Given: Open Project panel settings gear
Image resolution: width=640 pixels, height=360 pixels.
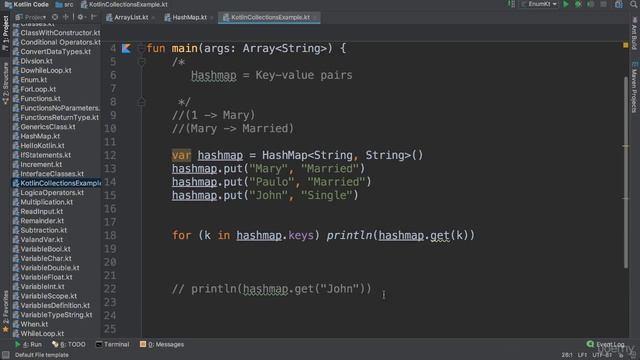Looking at the screenshot, I should pos(81,17).
